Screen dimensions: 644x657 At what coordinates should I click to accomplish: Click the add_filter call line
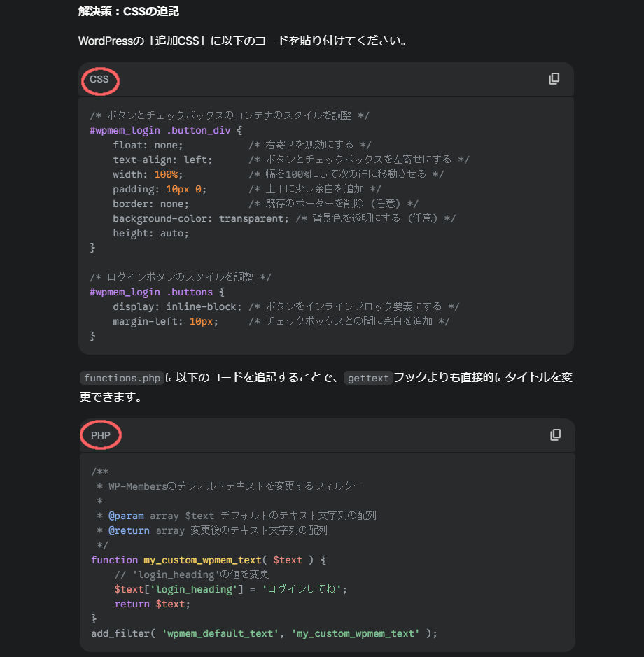(264, 633)
